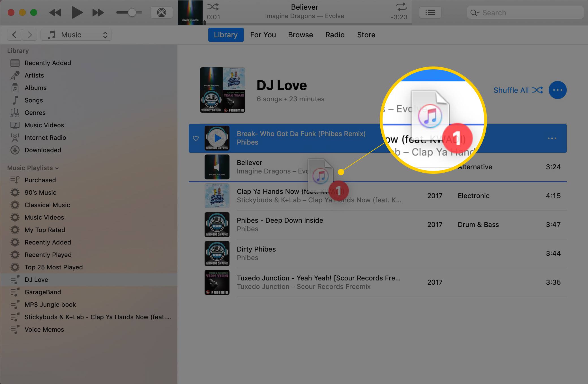Screen dimensions: 588x384
Task: Open the DJ Love playlist options
Action: tap(557, 90)
